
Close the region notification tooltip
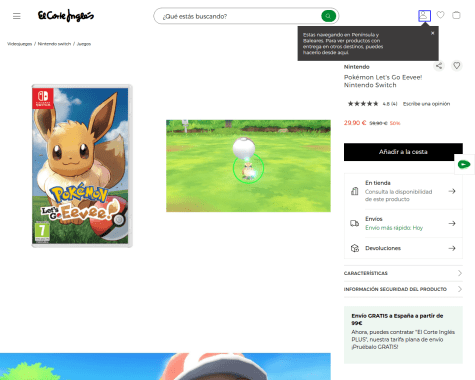point(432,33)
